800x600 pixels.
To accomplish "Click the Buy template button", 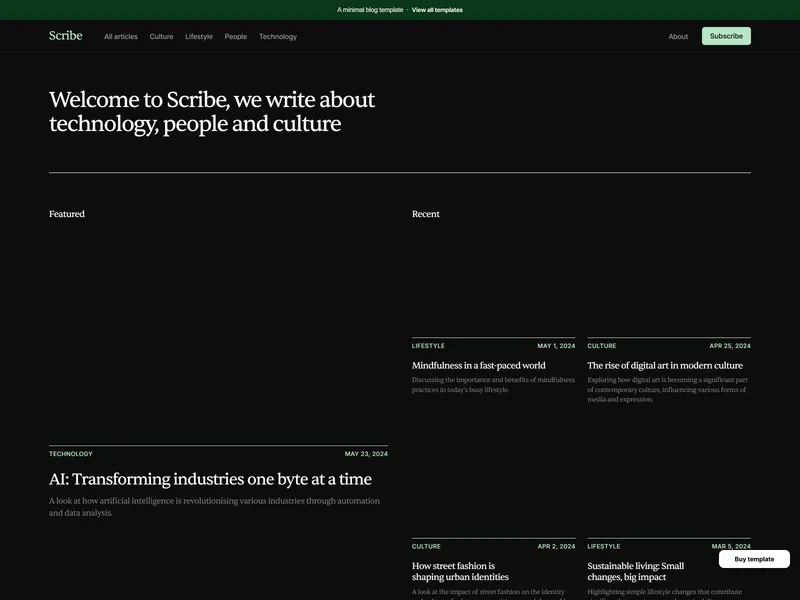I will 754,559.
